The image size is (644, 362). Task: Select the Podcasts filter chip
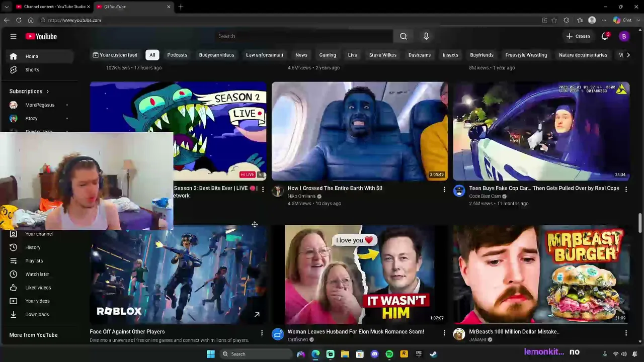tap(177, 55)
